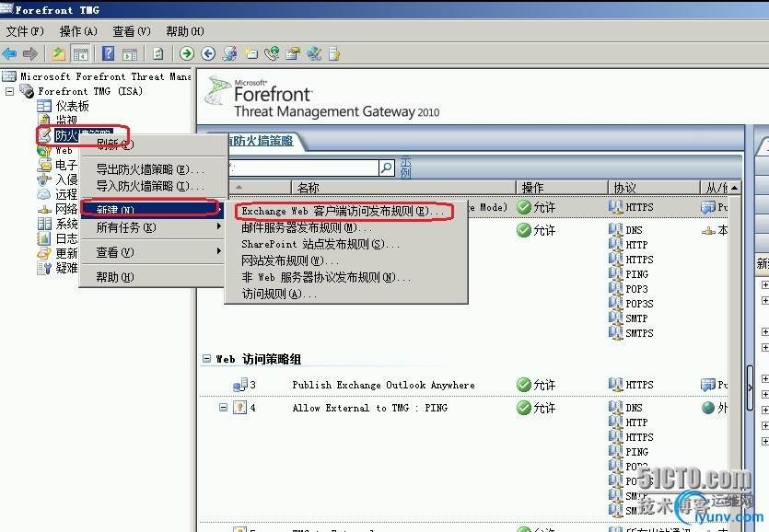Click the properties sheet toolbar icon

tap(293, 53)
